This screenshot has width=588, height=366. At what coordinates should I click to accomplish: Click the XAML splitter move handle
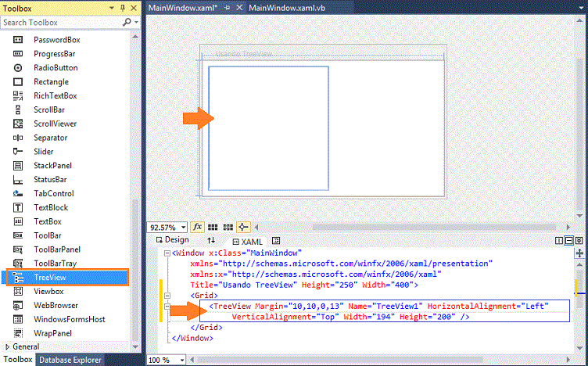579,253
